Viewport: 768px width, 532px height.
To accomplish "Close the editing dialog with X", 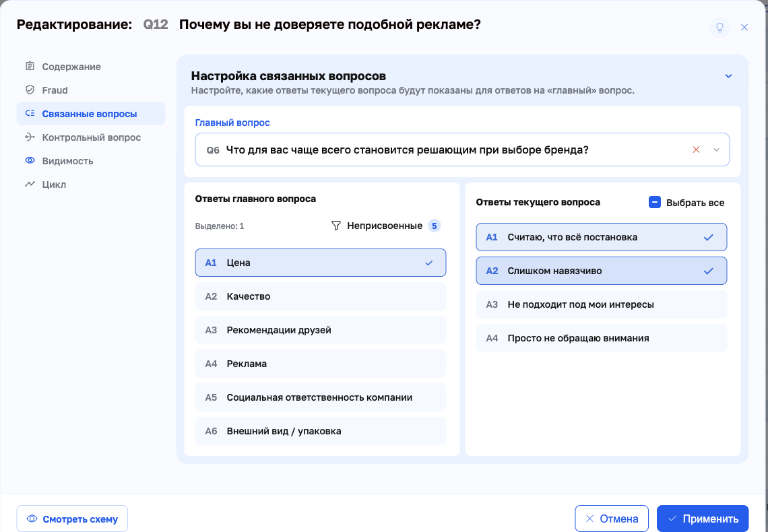I will point(744,28).
